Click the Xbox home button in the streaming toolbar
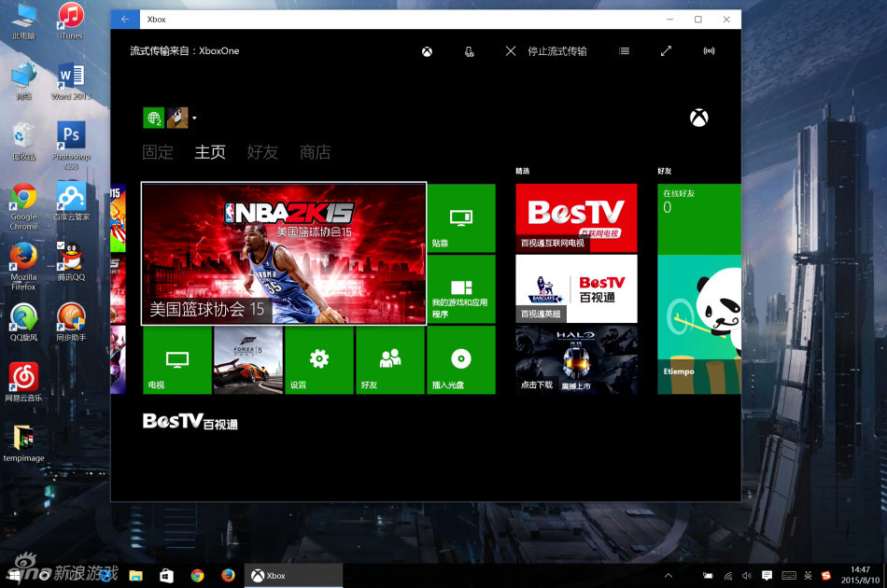 pos(427,51)
